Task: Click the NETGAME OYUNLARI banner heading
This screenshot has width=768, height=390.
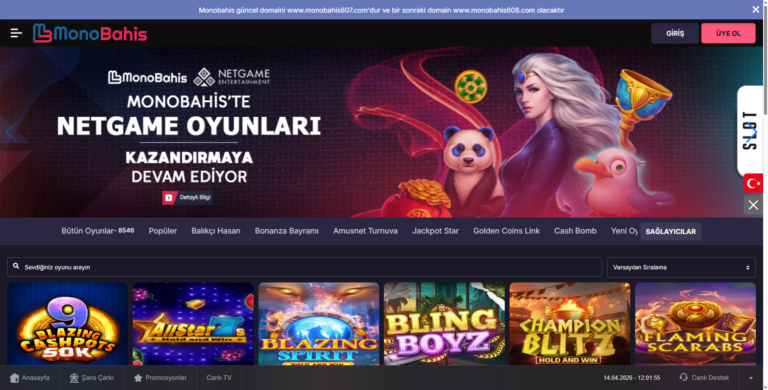Action: click(x=189, y=126)
